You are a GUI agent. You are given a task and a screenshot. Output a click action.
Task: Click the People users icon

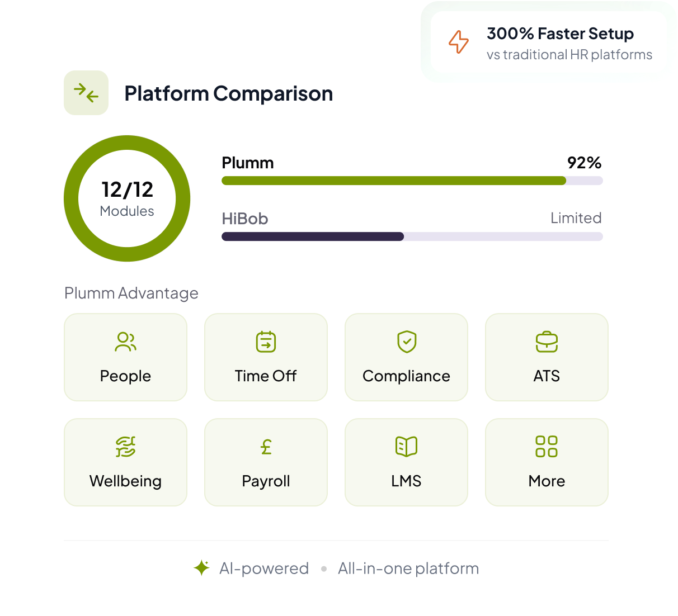[125, 342]
